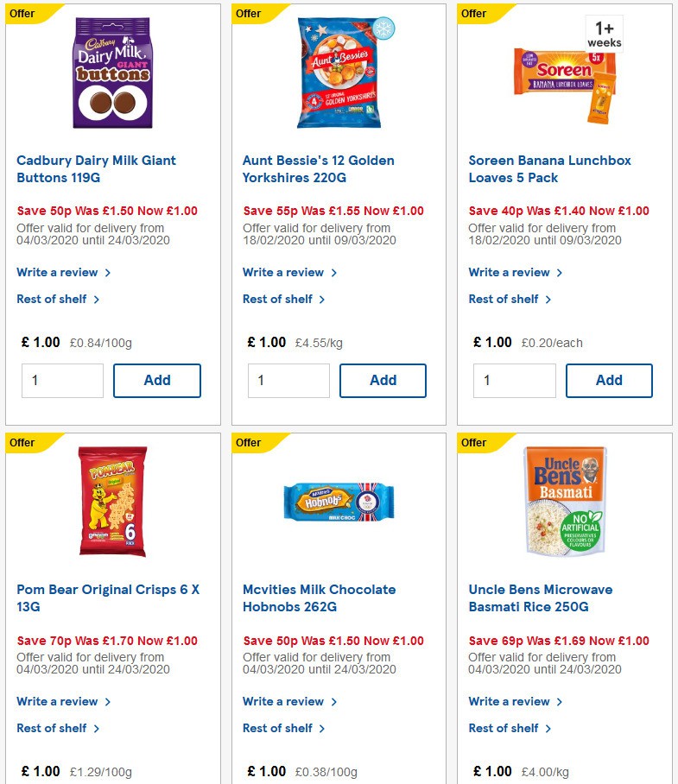678x784 pixels.
Task: Open the Aunt Bessie's 12 Golden Yorkshires title
Action: pos(318,168)
